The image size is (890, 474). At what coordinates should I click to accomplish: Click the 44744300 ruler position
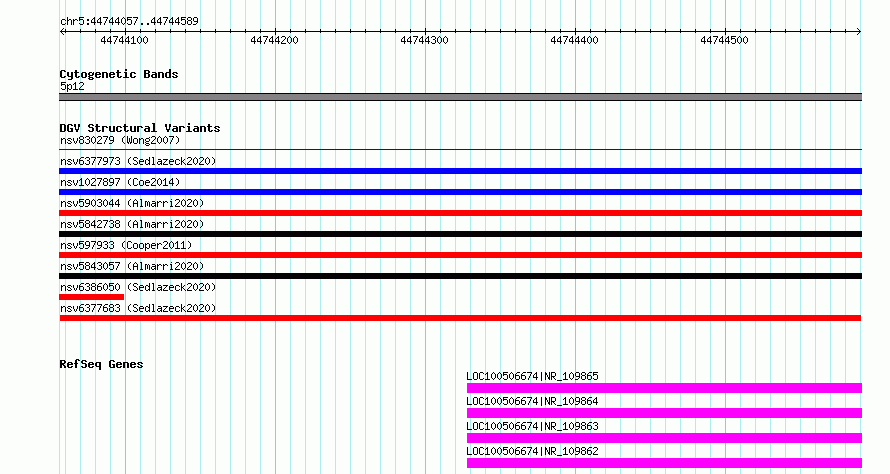[424, 40]
